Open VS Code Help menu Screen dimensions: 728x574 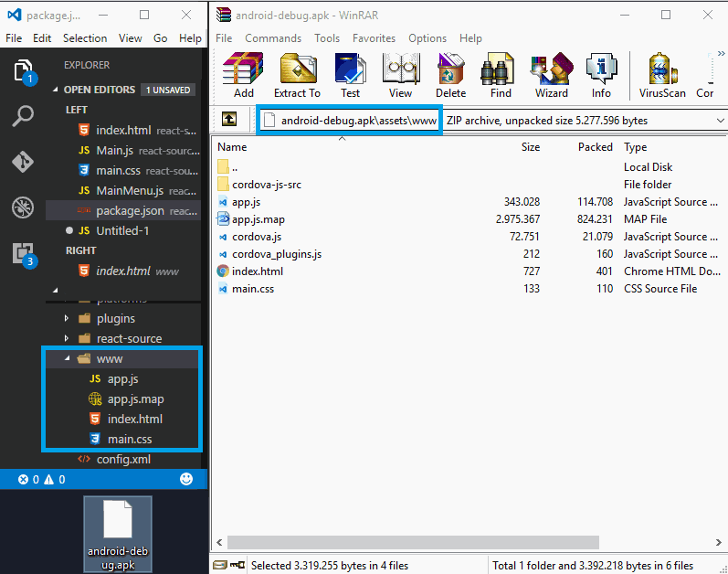coord(190,38)
